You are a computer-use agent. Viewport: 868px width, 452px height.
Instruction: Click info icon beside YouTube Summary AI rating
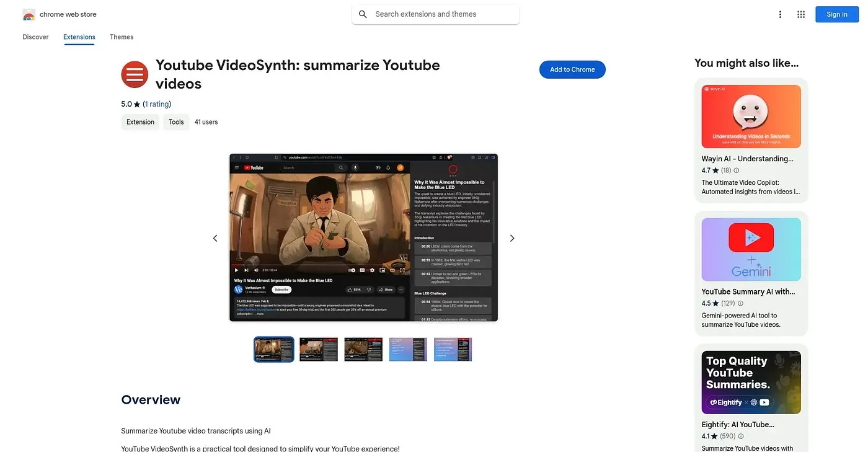(741, 304)
